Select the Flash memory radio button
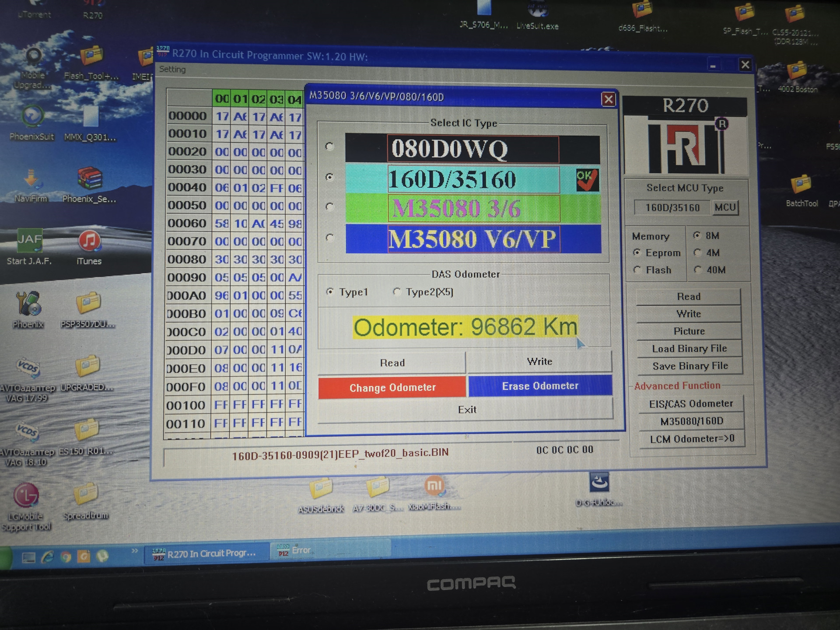 tap(637, 270)
